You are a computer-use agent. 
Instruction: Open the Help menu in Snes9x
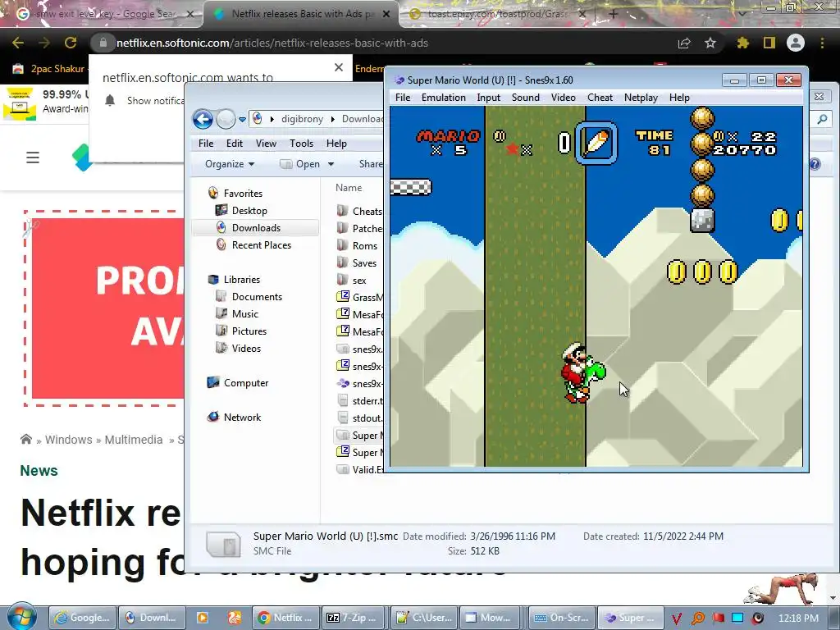coord(678,98)
